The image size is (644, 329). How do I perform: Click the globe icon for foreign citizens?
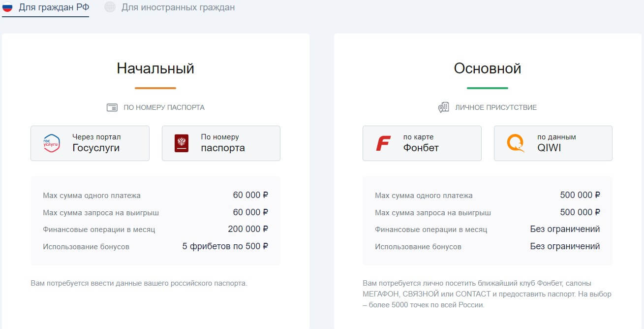(x=110, y=7)
